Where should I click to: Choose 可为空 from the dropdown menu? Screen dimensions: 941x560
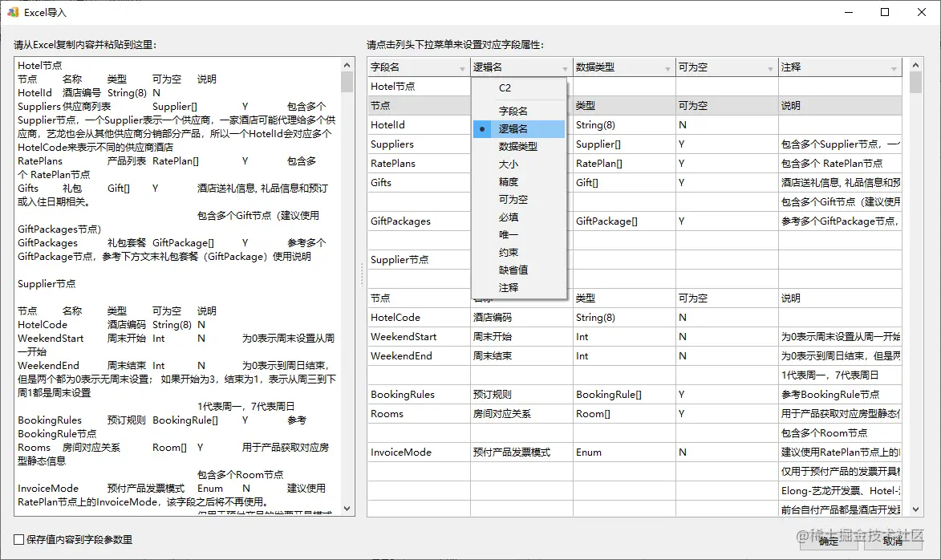pyautogui.click(x=519, y=199)
